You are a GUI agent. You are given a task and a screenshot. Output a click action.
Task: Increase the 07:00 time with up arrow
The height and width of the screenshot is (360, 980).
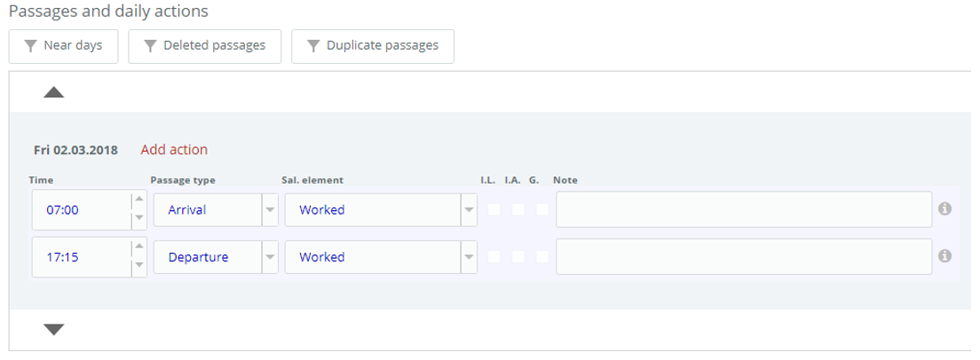(x=138, y=200)
